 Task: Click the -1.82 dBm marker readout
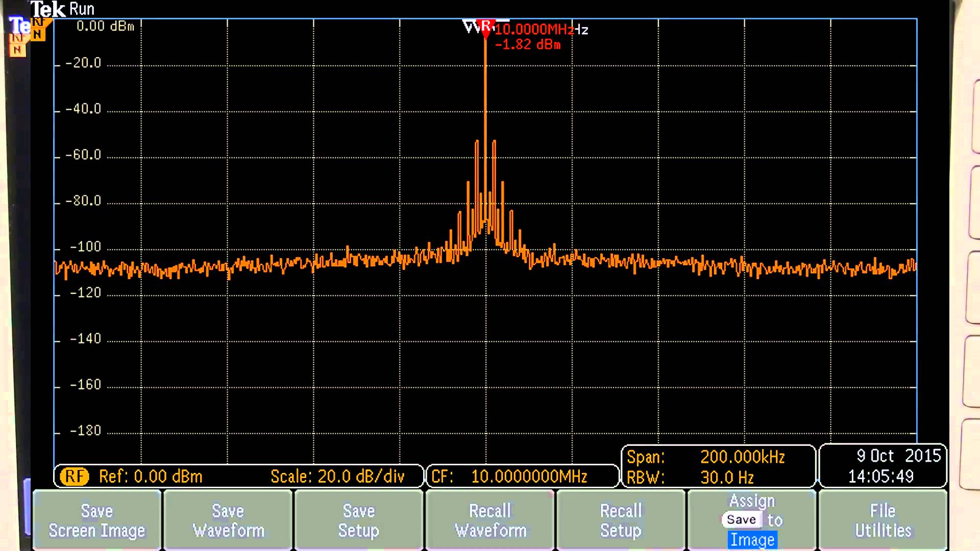pos(527,45)
